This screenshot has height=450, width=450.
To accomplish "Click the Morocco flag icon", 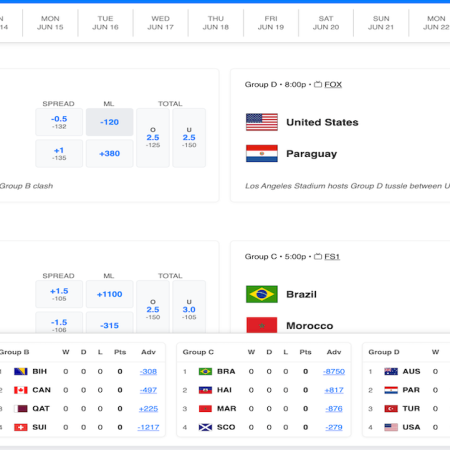I will 262,325.
